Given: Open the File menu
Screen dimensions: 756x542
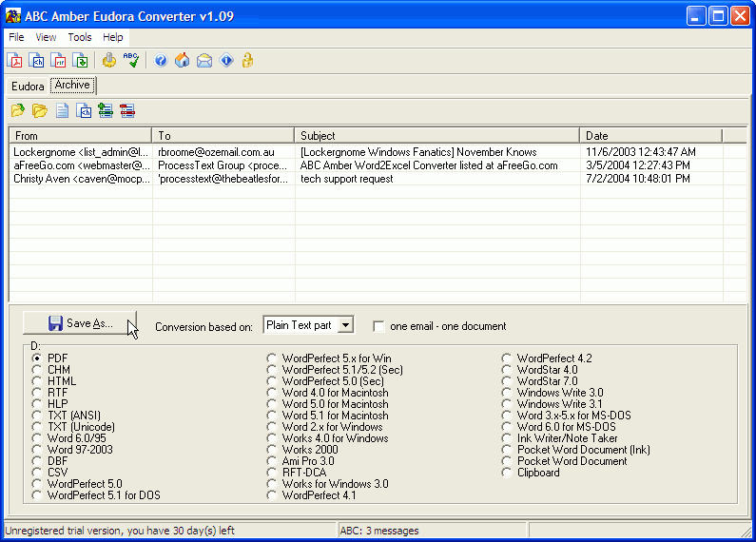Looking at the screenshot, I should pos(16,37).
